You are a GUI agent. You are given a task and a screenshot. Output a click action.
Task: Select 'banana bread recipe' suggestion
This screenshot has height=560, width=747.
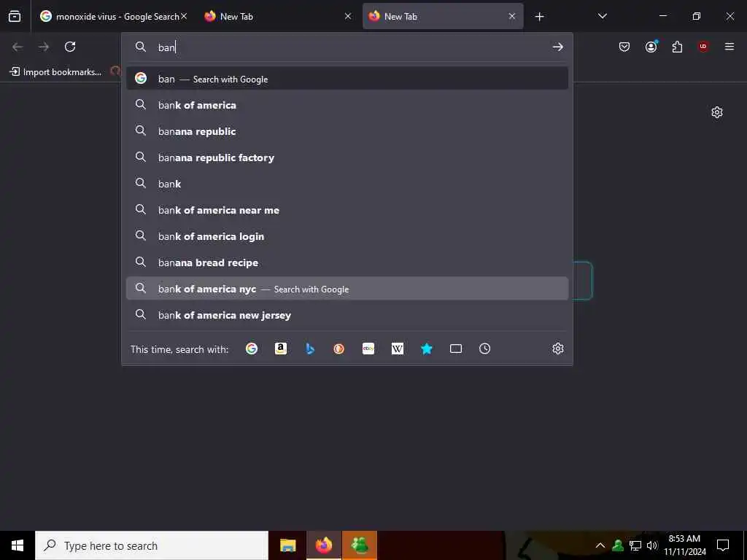click(347, 262)
